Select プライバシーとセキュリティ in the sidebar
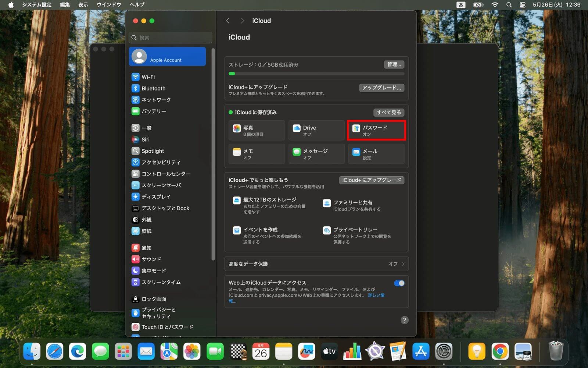588x368 pixels. point(167,313)
